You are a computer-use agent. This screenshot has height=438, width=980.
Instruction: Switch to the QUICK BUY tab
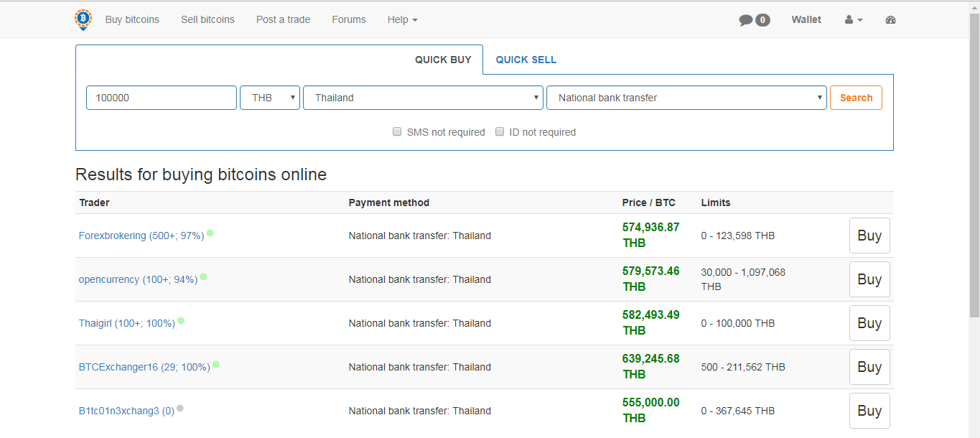click(x=443, y=60)
